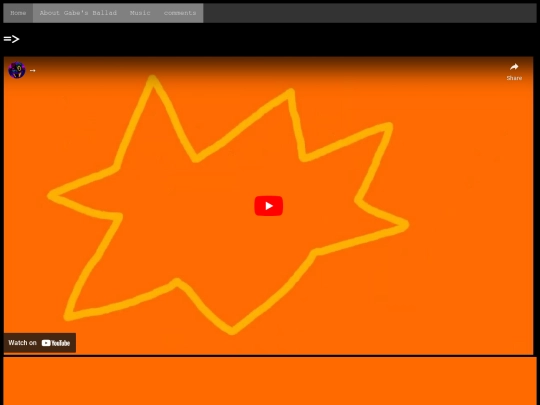Open the Home menu item
The image size is (540, 405).
18,13
